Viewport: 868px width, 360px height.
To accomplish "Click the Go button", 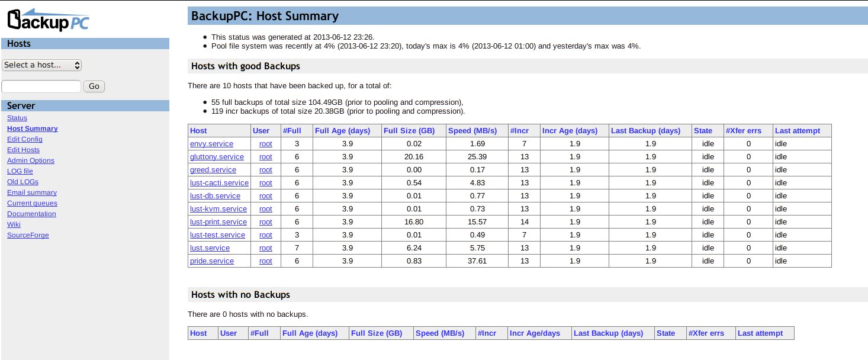I will 94,86.
